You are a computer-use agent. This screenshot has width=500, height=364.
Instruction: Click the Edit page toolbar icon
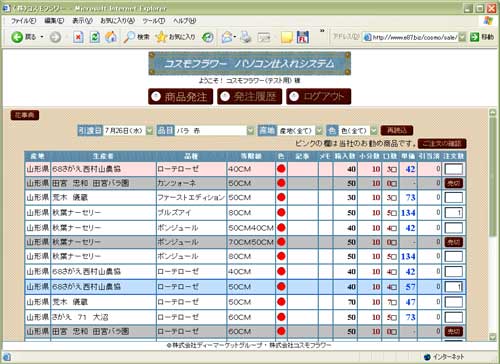264,37
